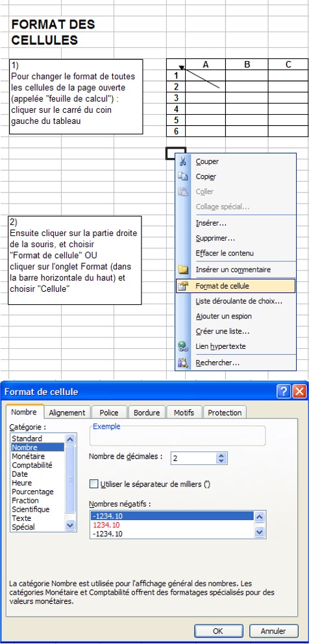This screenshot has height=644, width=309.
Task: Click the globe icon for Lien hypertexte
Action: coord(183,346)
